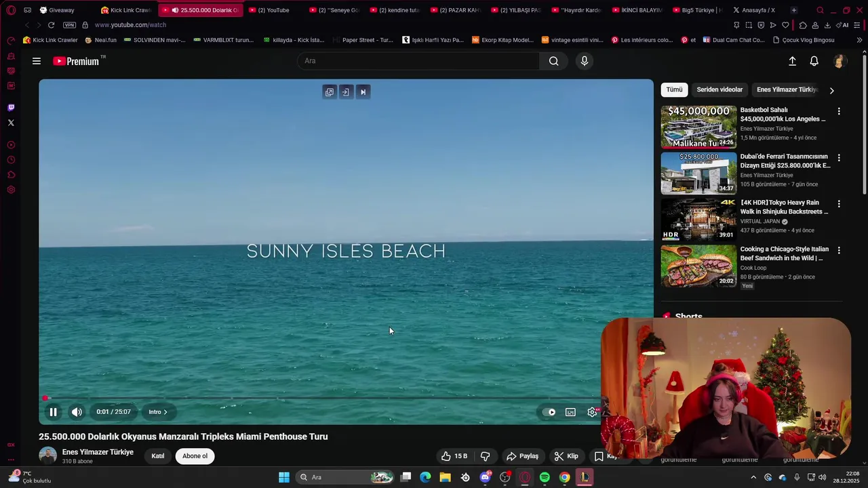The image size is (868, 488).
Task: Pause the video
Action: tap(53, 412)
